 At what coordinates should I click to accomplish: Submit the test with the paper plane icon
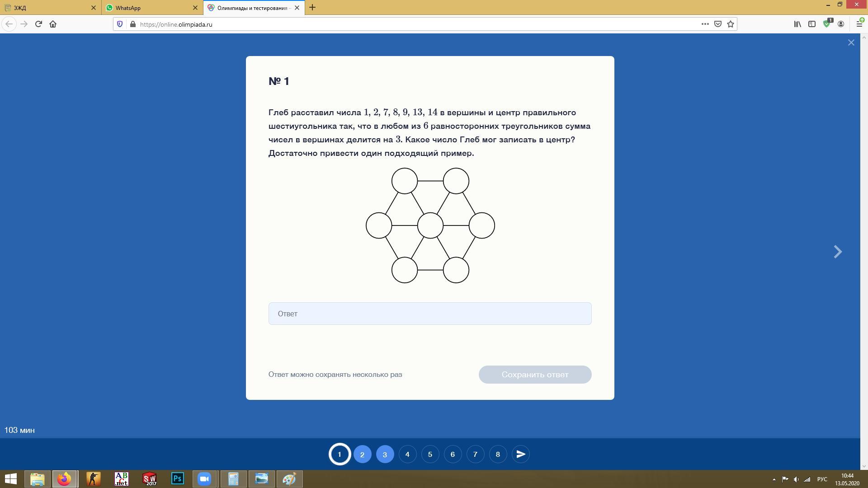click(x=520, y=454)
